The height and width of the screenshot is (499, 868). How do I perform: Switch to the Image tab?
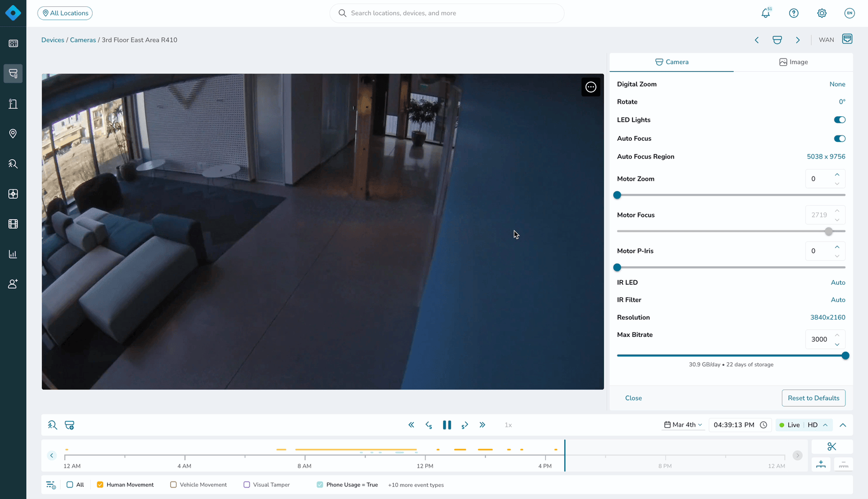pyautogui.click(x=793, y=62)
